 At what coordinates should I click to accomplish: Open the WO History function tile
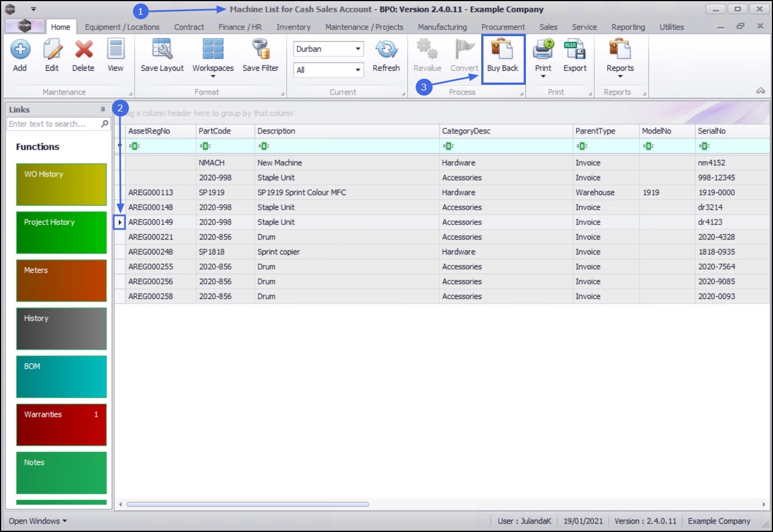click(x=62, y=185)
